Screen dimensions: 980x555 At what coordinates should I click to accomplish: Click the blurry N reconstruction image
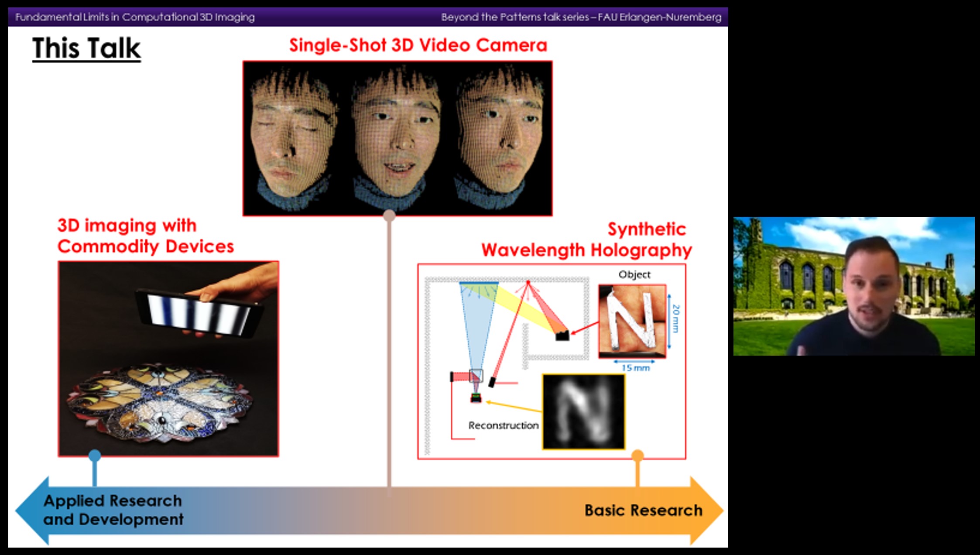584,411
